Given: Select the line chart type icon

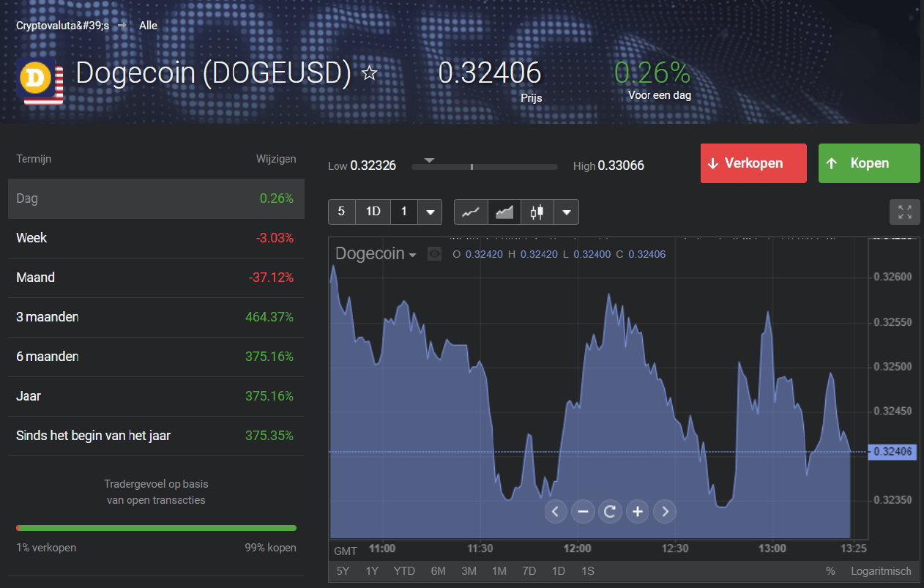Looking at the screenshot, I should [471, 212].
